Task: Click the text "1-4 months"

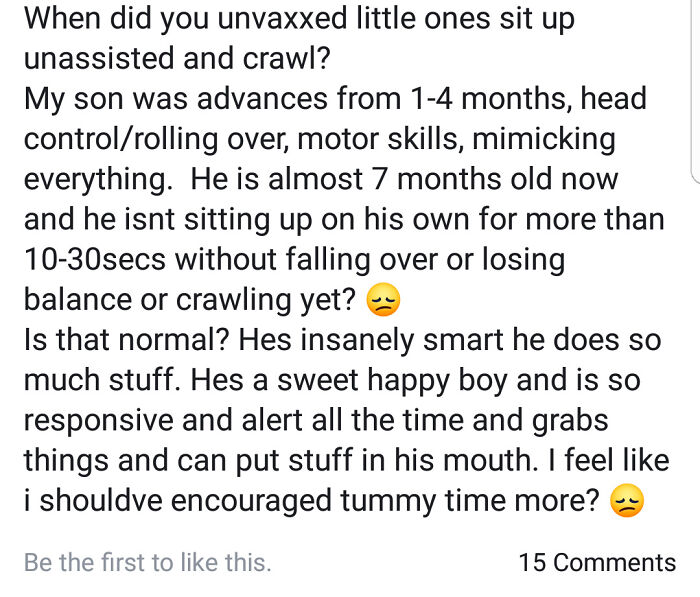Action: click(x=463, y=99)
